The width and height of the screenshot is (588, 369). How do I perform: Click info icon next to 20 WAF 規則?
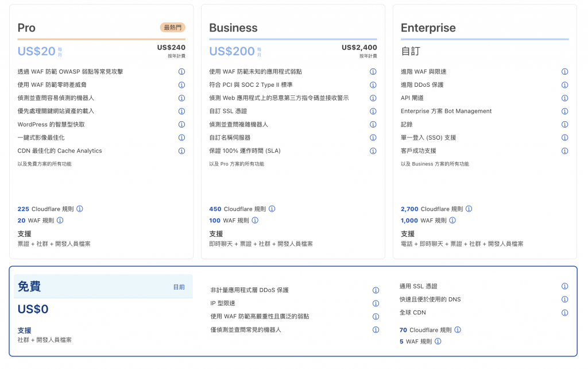60,220
